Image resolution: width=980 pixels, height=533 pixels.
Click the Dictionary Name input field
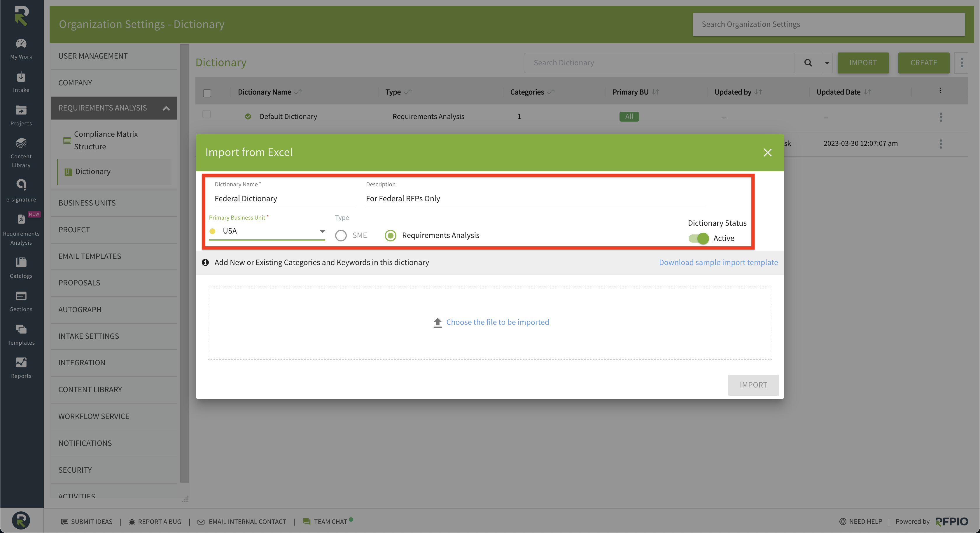click(285, 199)
